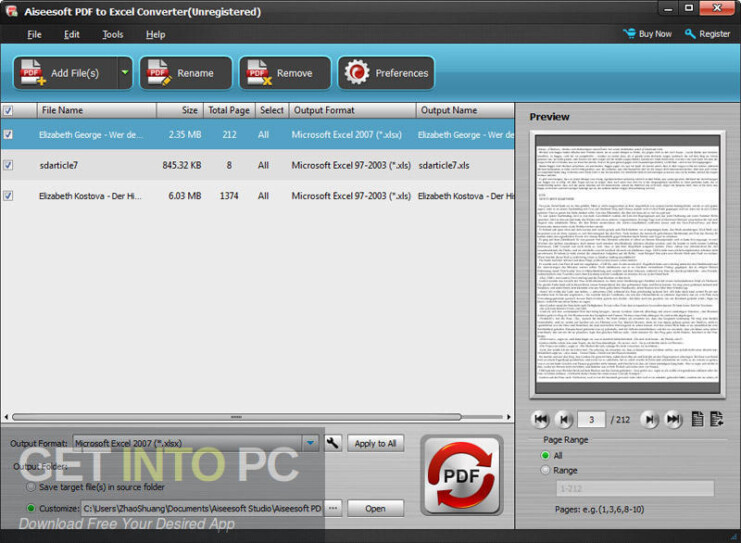Open Preferences with the gear icon
Viewport: 741px width, 543px height.
(357, 72)
